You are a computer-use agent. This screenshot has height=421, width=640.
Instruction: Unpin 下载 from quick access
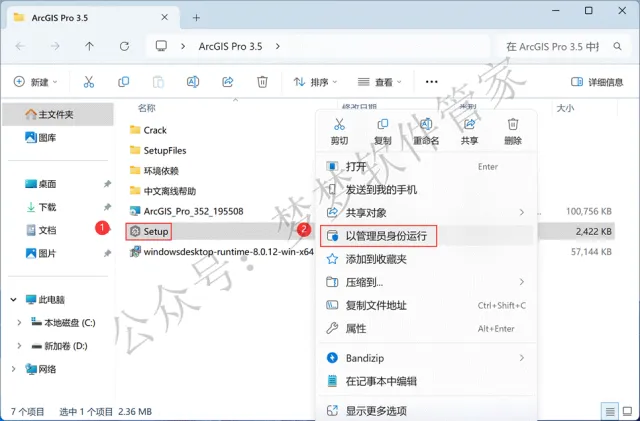click(107, 207)
